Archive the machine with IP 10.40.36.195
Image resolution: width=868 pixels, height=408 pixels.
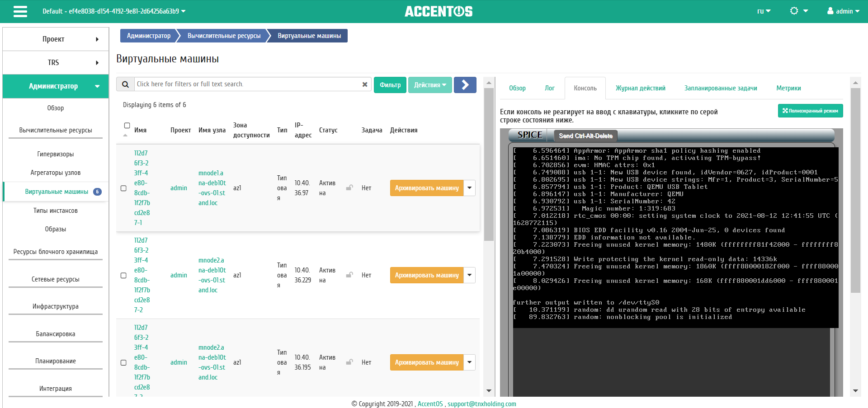pyautogui.click(x=427, y=362)
